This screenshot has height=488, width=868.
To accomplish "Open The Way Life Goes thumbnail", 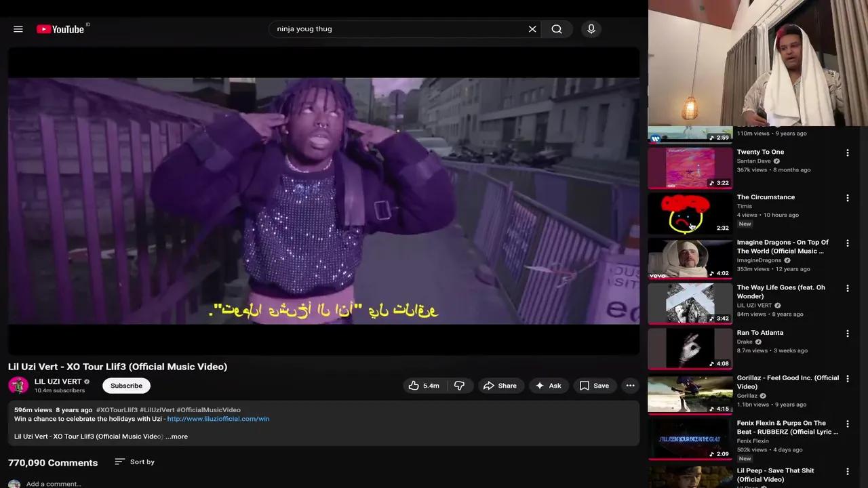I will tap(690, 304).
